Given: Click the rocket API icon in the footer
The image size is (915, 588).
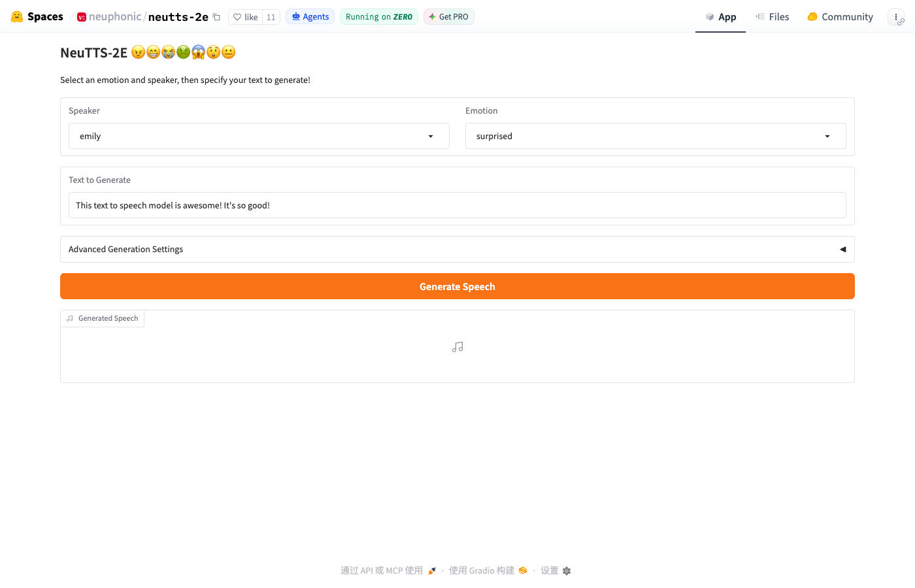Looking at the screenshot, I should click(x=431, y=571).
